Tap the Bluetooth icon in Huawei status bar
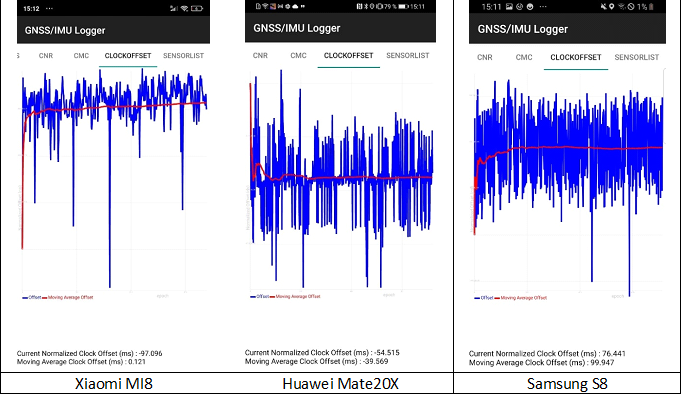688x404 pixels. click(366, 6)
